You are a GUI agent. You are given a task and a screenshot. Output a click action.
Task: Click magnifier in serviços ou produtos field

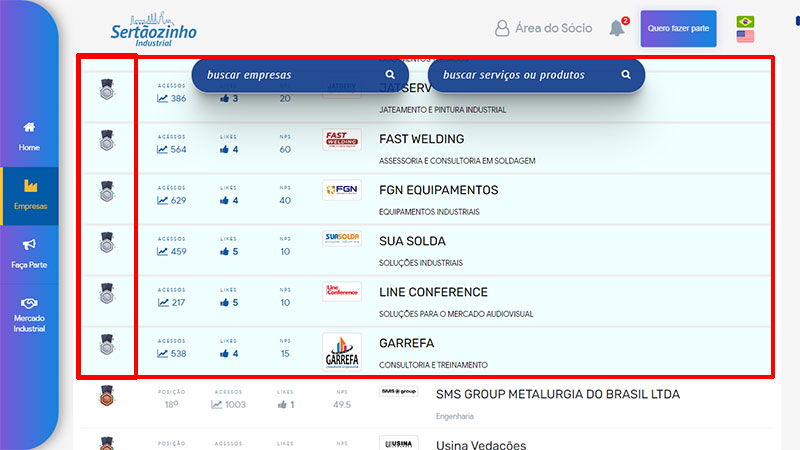[x=626, y=74]
